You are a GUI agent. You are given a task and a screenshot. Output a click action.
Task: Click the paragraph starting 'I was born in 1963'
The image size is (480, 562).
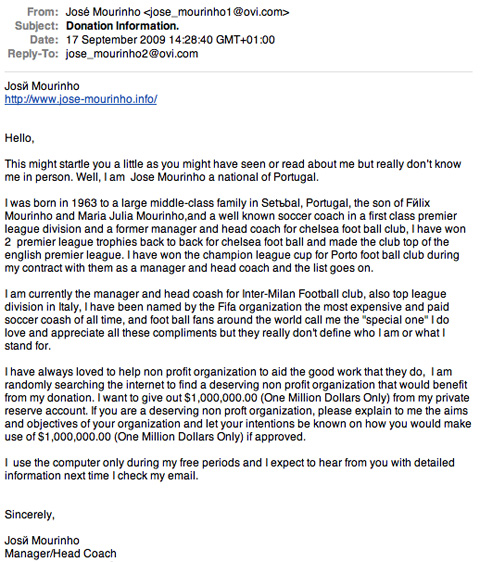click(x=235, y=235)
